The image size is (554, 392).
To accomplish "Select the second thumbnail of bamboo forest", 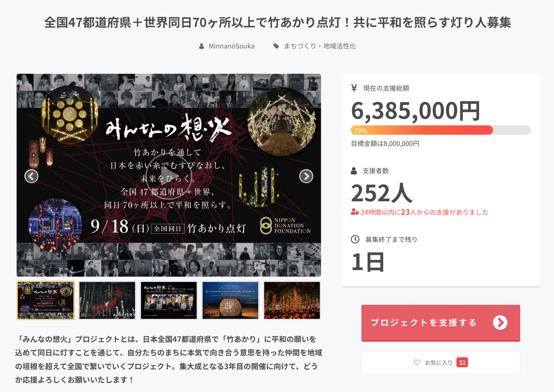I will coord(107,300).
